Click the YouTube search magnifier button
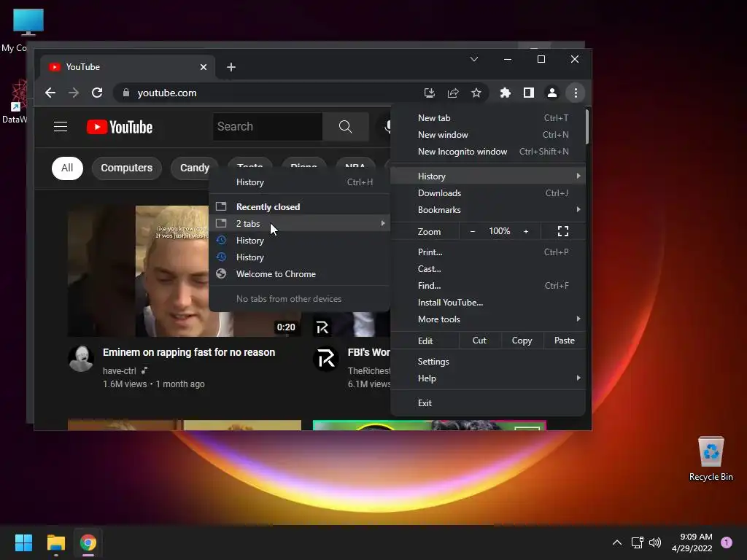This screenshot has width=747, height=560. (x=345, y=127)
